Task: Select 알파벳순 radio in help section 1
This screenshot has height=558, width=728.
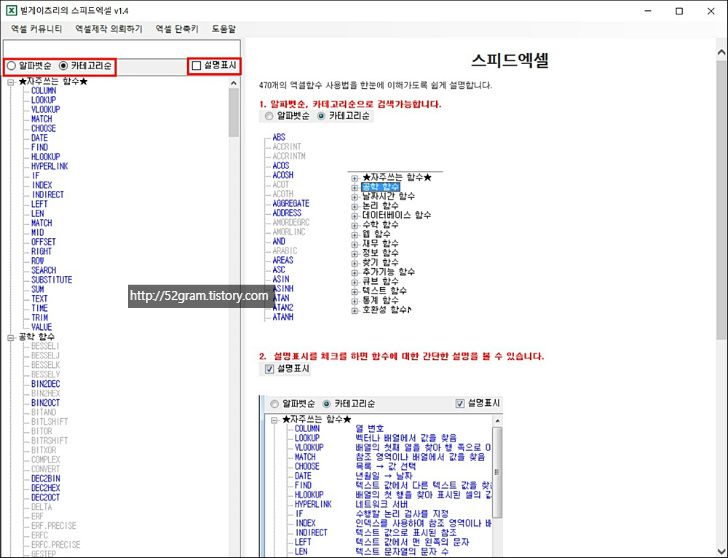Action: point(269,116)
